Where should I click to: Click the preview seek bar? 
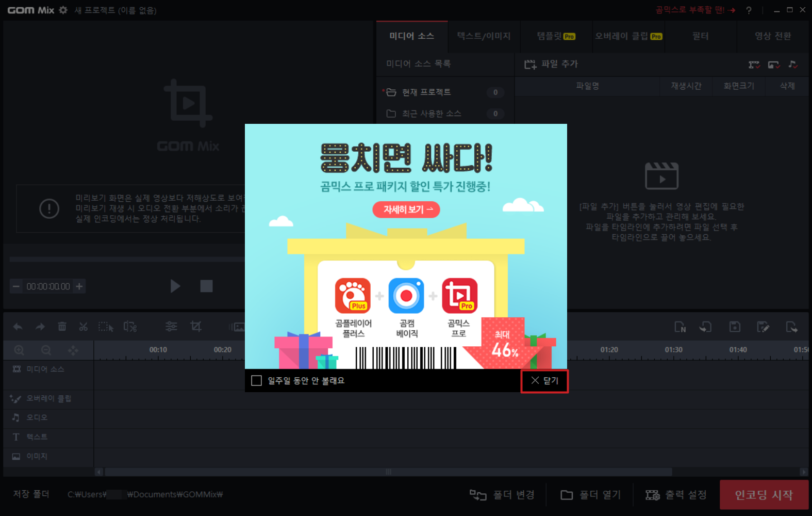click(127, 259)
